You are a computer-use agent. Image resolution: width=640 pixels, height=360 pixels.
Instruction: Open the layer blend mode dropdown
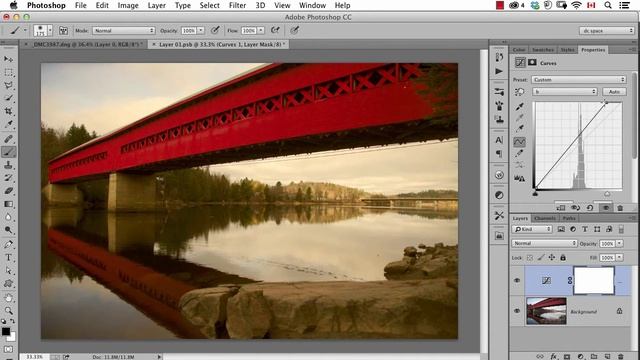[544, 243]
